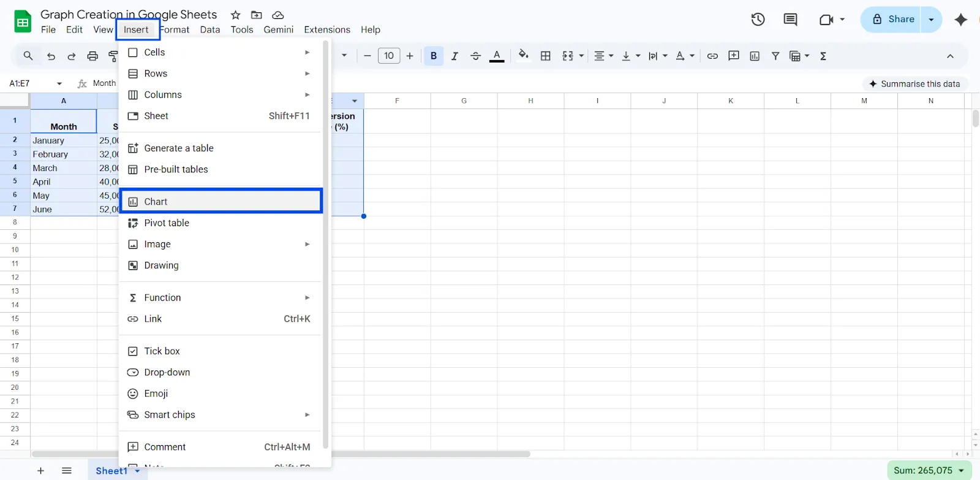Image resolution: width=980 pixels, height=480 pixels.
Task: Undo the last action
Action: click(x=51, y=56)
